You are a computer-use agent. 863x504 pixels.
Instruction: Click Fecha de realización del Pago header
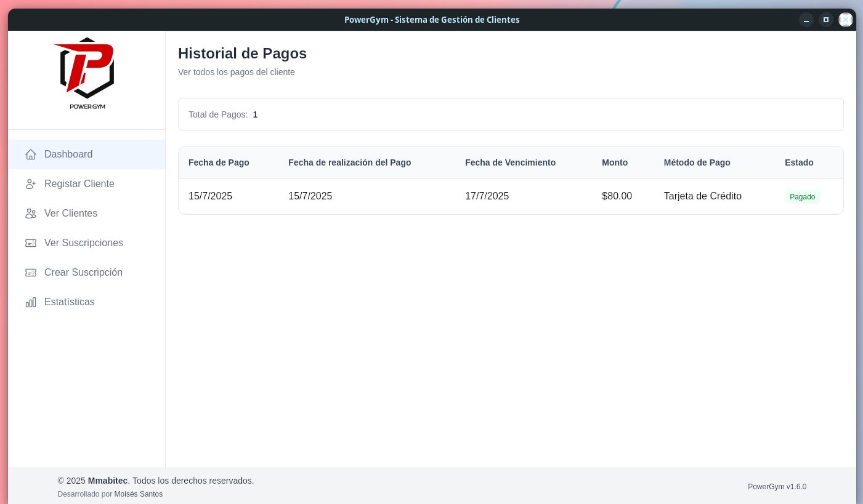click(x=350, y=162)
